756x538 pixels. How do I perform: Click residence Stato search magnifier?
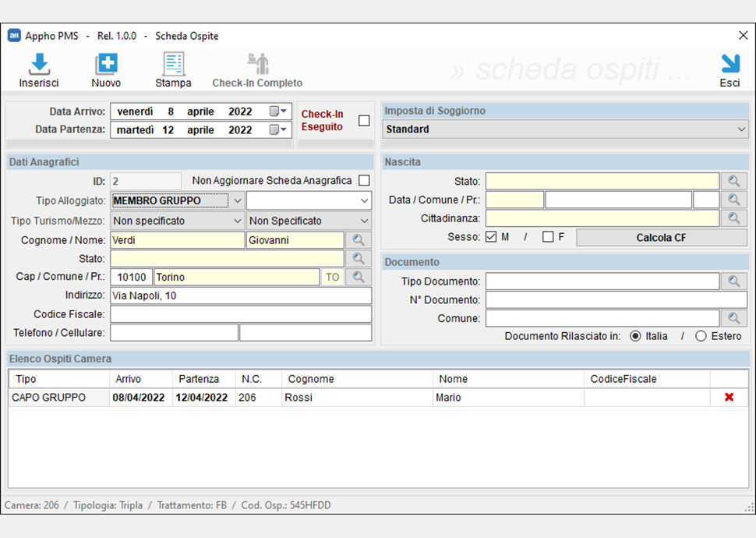point(359,259)
